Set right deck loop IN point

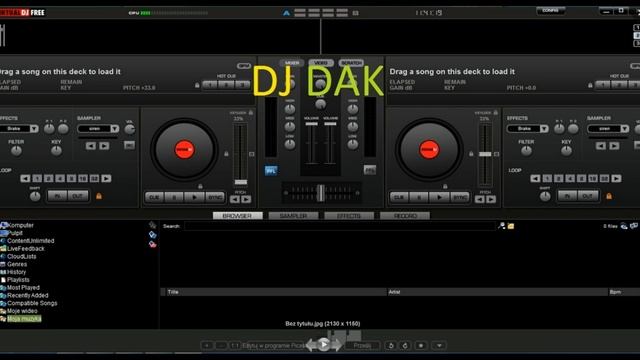[567, 196]
